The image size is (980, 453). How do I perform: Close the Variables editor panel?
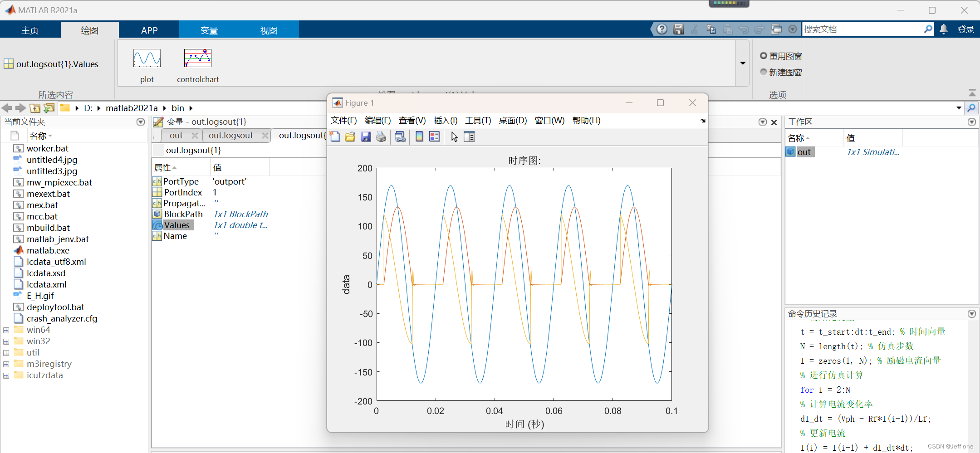(774, 122)
